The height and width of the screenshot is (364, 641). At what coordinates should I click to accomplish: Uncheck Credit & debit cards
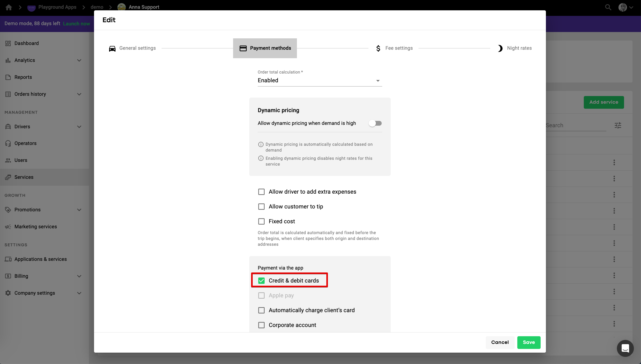pyautogui.click(x=261, y=281)
